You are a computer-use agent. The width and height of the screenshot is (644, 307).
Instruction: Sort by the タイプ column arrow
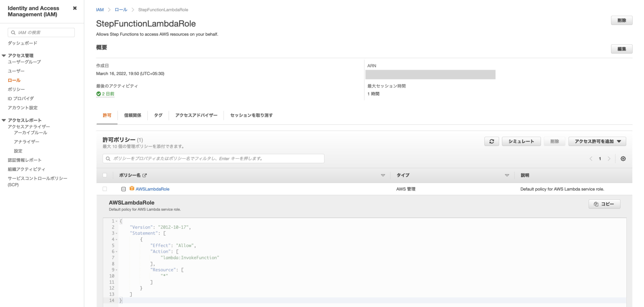coord(507,175)
